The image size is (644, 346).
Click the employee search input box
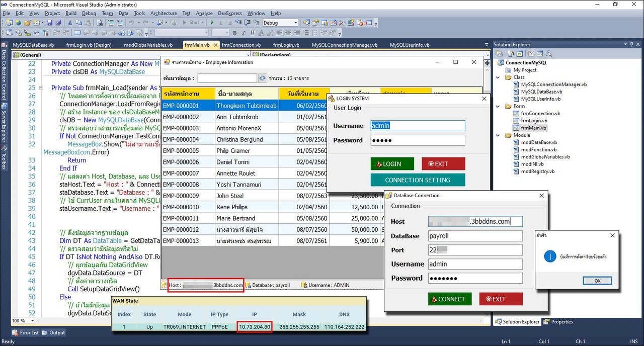click(227, 78)
